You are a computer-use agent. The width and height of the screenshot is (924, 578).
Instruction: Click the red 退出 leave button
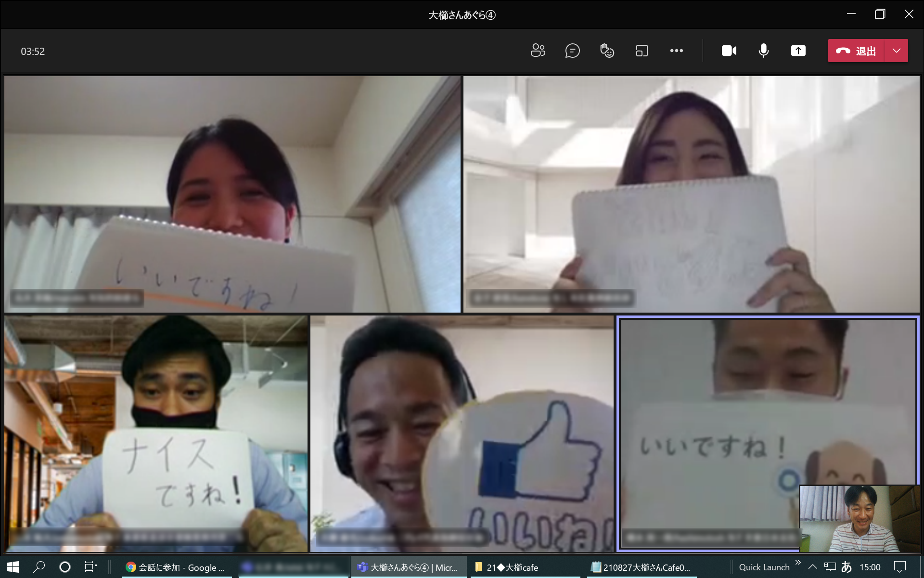click(856, 51)
